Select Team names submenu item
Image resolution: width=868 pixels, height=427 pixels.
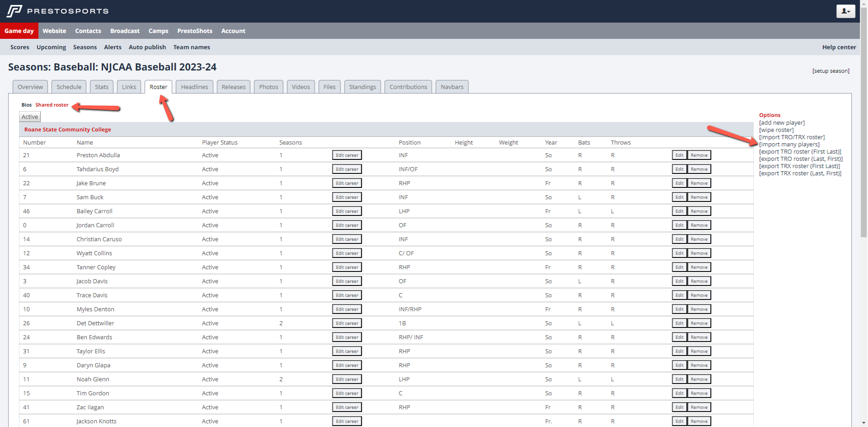(192, 47)
